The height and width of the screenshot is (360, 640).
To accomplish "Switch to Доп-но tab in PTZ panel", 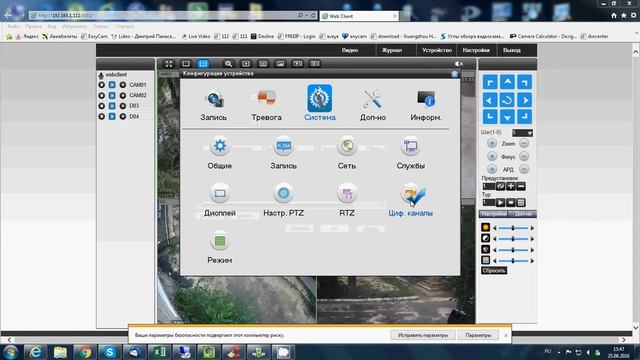I will (522, 214).
